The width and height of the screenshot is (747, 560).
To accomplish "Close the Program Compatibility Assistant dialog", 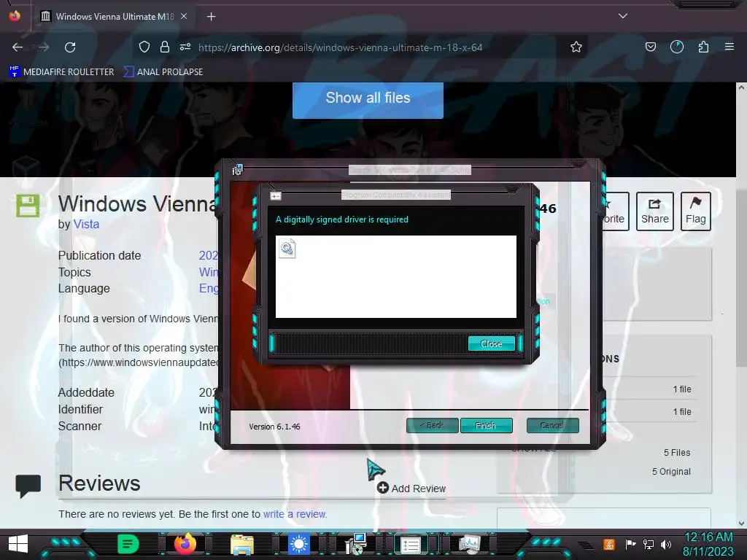I will (x=491, y=344).
